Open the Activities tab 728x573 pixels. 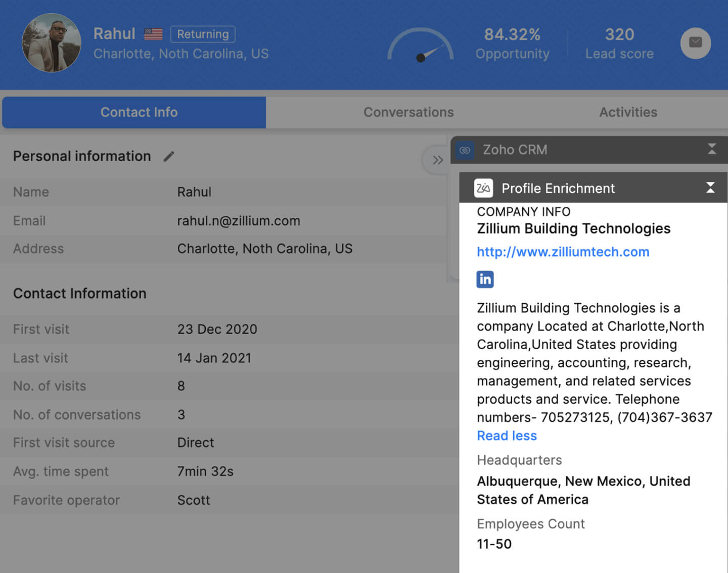click(628, 112)
